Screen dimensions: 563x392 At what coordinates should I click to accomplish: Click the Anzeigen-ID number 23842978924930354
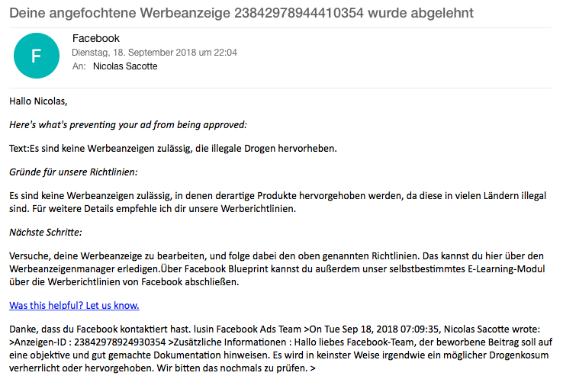coord(120,342)
